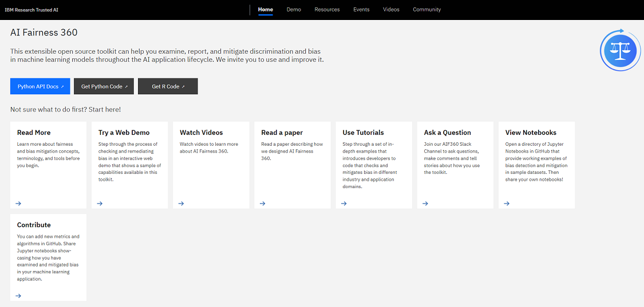
Task: Click the View Notebooks card heading
Action: 531,133
